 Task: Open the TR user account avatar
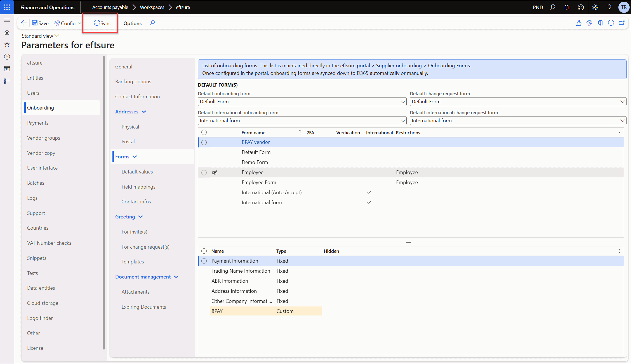tap(624, 7)
